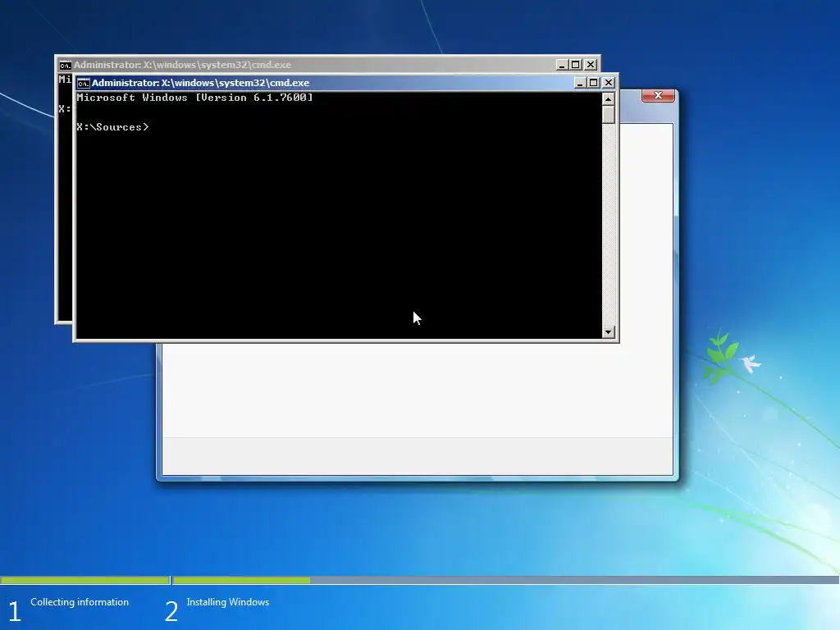The height and width of the screenshot is (630, 840).
Task: Click the front cmd.exe window system icon
Action: coord(83,83)
